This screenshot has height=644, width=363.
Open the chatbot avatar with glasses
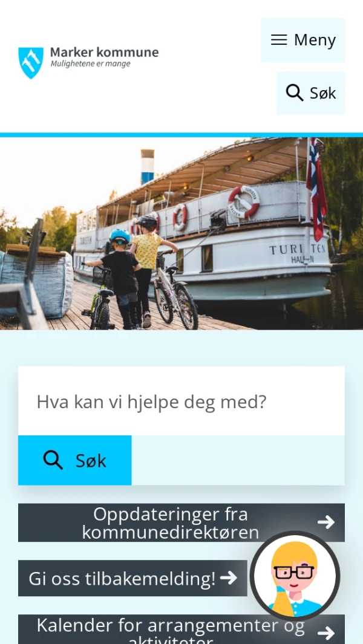pos(295,576)
